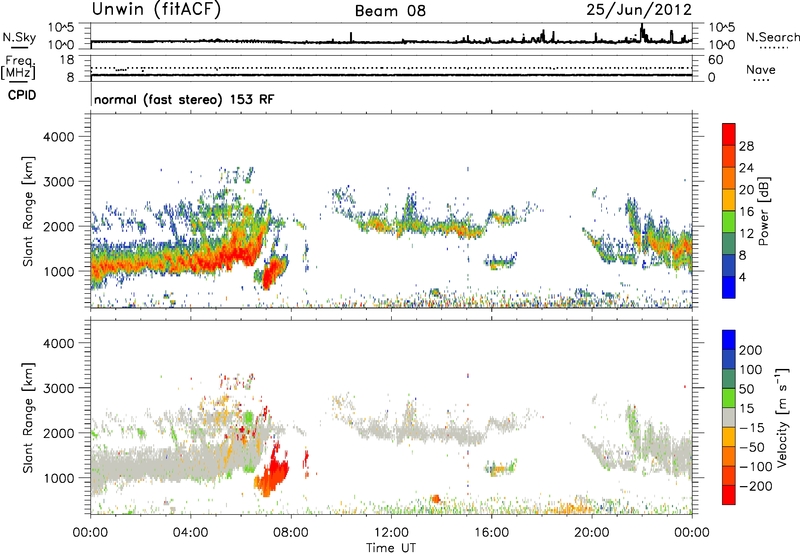Click the "3000" tick of velocity panel
Screen dimensions: 800x554
[x=58, y=388]
